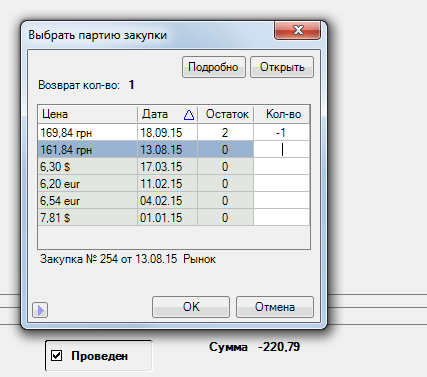This screenshot has height=377, width=427.
Task: Click the date cell 01.01.15
Action: click(x=167, y=218)
